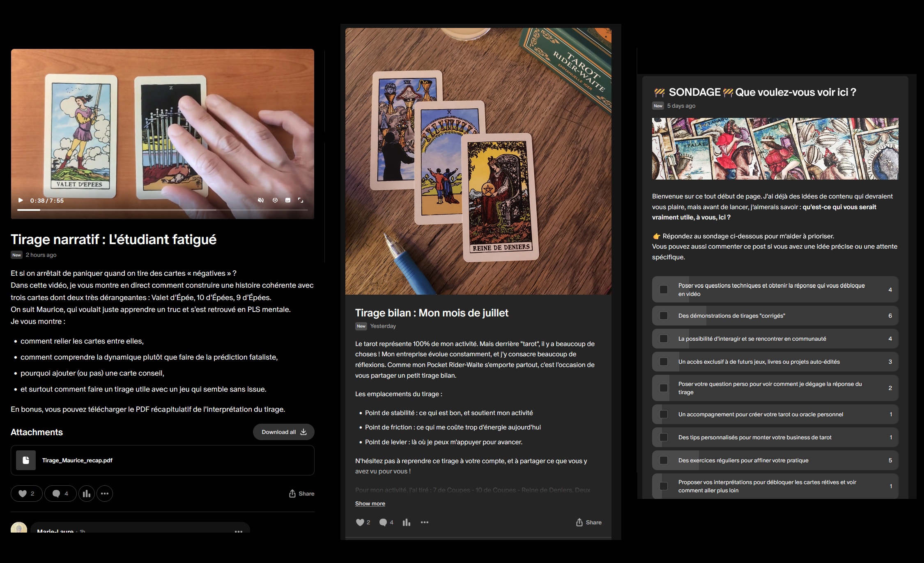Open comments on the Tirage narratif post
Image resolution: width=924 pixels, height=563 pixels.
click(x=60, y=494)
